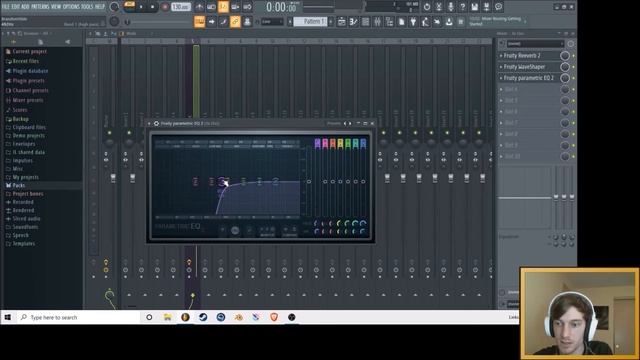Toggle mixer effect Slot 5 enable knob
This screenshot has width=640, height=360.
[x=564, y=100]
